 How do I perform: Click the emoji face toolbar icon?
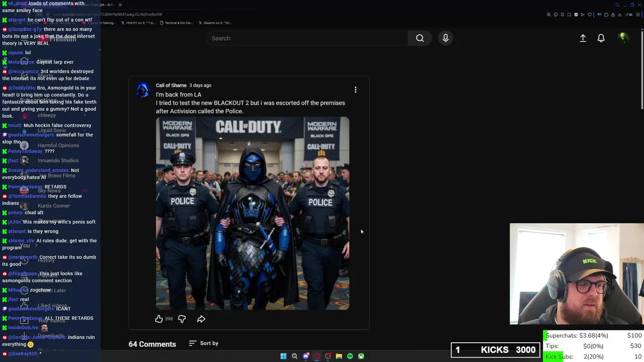point(555,15)
